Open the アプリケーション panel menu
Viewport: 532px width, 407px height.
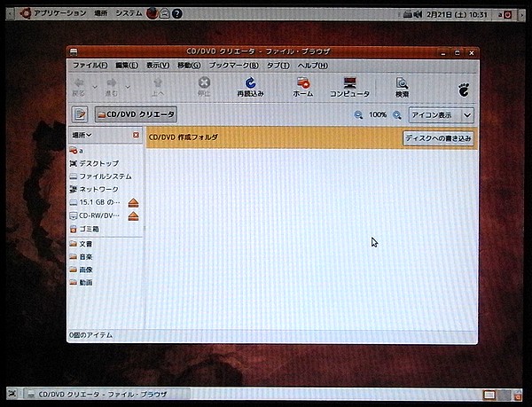tap(53, 13)
